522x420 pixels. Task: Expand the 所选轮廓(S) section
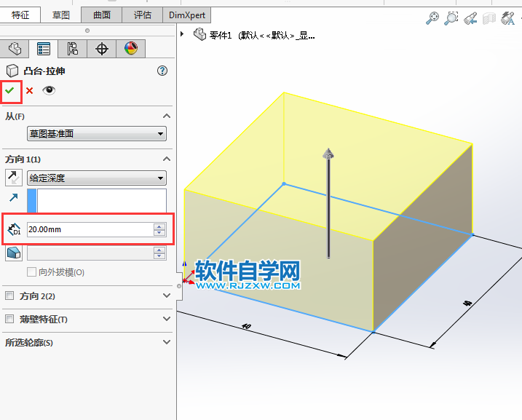click(x=167, y=342)
